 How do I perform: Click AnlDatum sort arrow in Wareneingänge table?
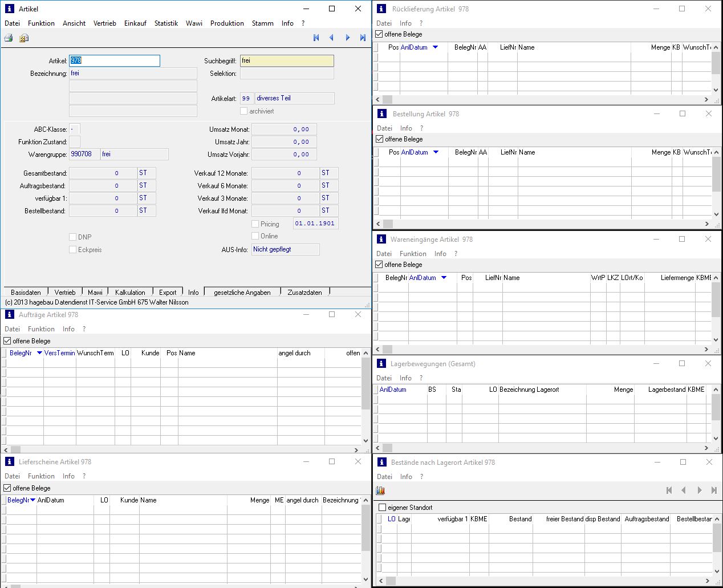(444, 278)
